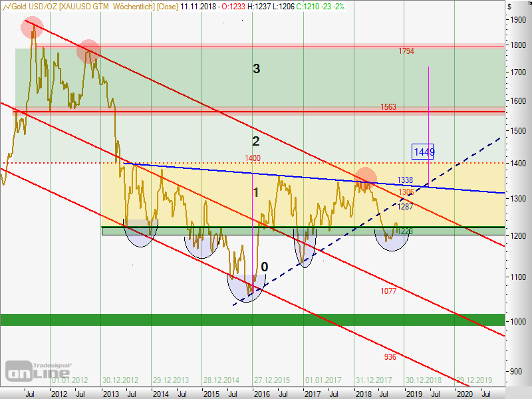Click the zone number 3 in the green area
The height and width of the screenshot is (399, 532).
pyautogui.click(x=257, y=68)
